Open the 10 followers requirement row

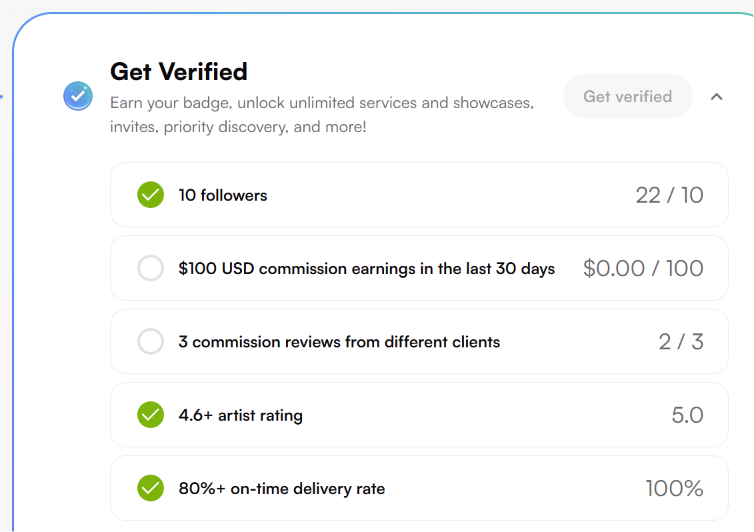click(419, 195)
